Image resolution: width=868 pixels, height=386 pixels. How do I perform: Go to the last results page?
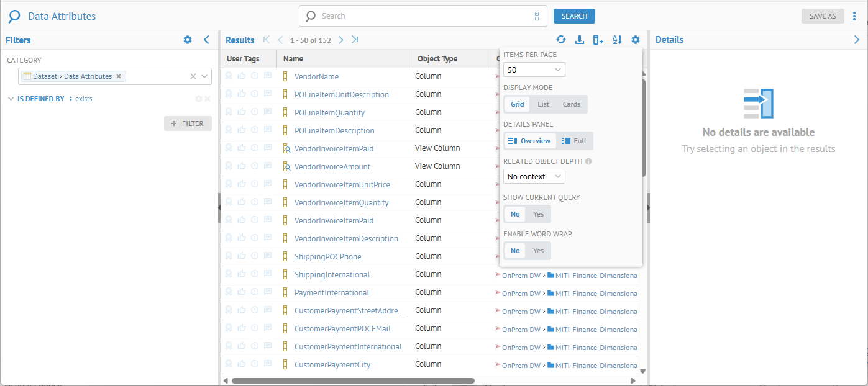tap(355, 40)
